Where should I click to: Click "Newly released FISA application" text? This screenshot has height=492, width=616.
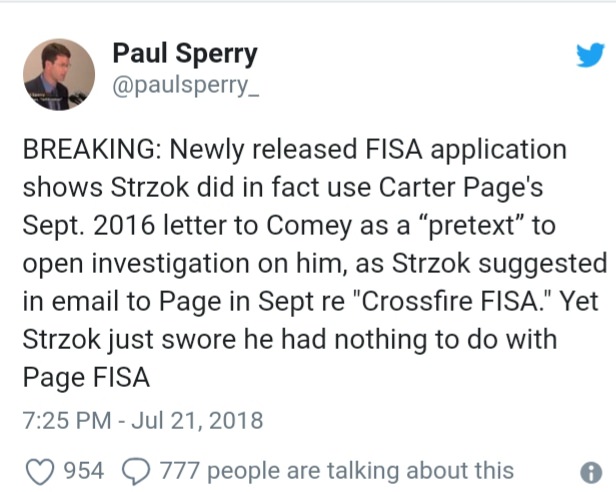pos(368,150)
